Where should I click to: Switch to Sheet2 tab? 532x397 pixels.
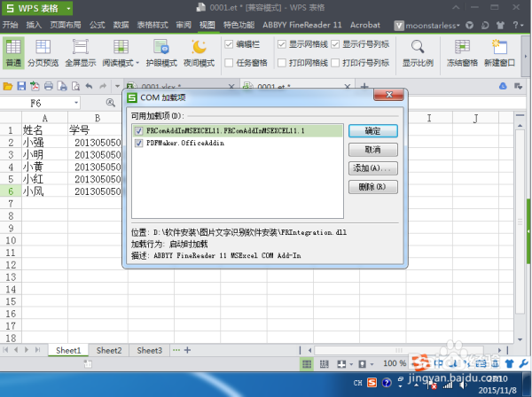pyautogui.click(x=109, y=350)
